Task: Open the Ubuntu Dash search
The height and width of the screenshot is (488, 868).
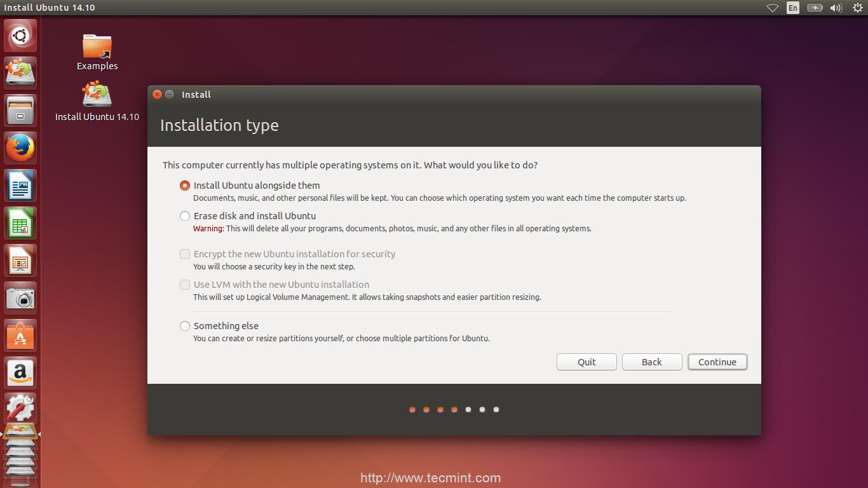Action: pos(20,36)
